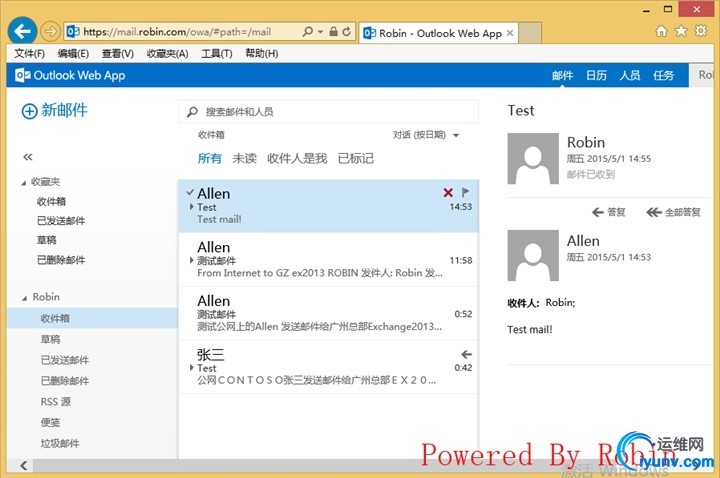Click the Outlook site icon in address bar

[x=73, y=31]
